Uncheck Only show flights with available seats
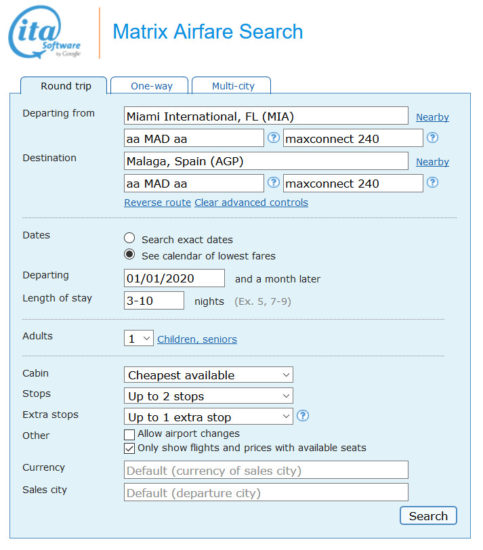Image resolution: width=483 pixels, height=550 pixels. tap(129, 448)
